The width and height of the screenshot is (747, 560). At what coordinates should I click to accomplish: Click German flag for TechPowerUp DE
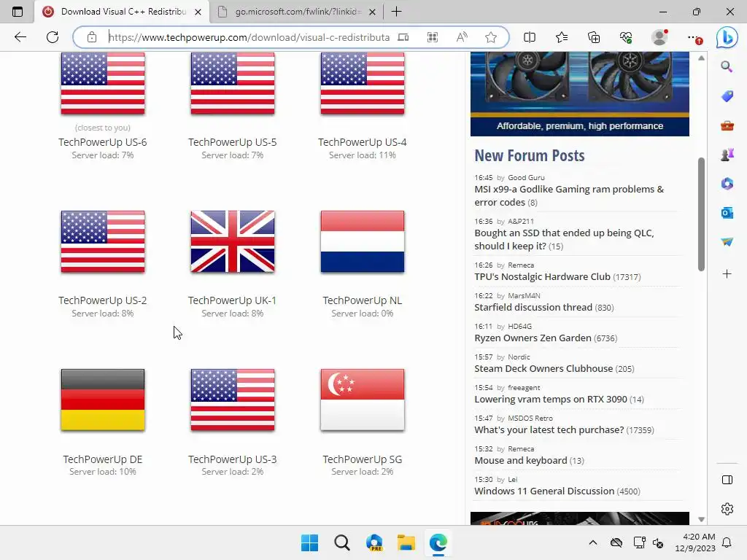pyautogui.click(x=103, y=400)
